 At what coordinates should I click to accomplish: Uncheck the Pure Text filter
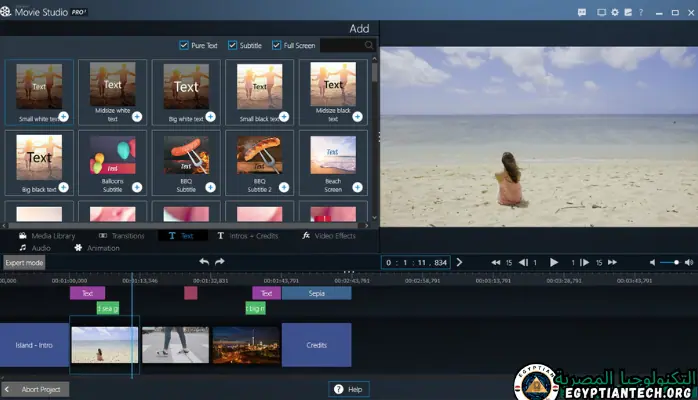[184, 45]
